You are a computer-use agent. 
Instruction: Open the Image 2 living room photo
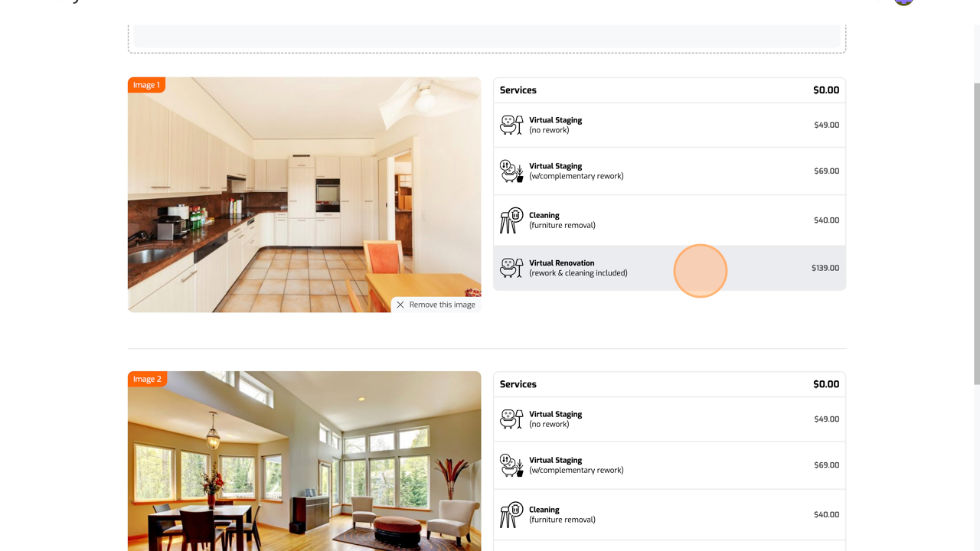pos(304,461)
